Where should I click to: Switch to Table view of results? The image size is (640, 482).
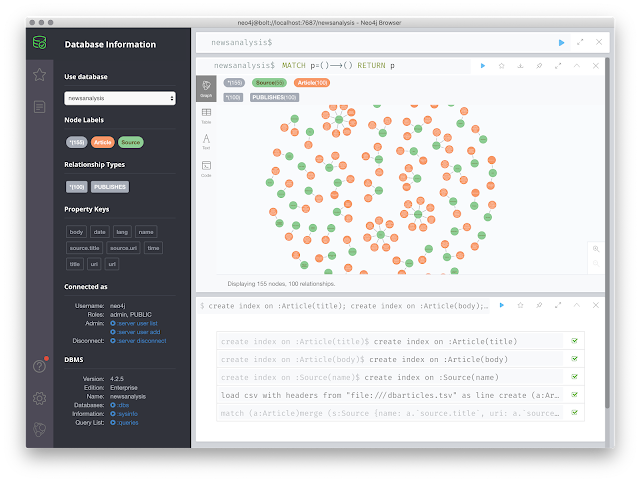206,116
